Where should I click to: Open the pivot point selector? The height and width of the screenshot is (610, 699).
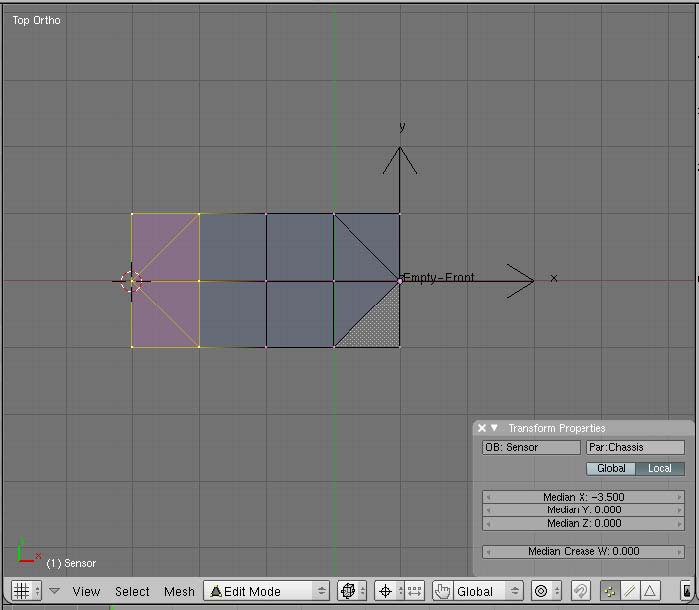(x=385, y=591)
